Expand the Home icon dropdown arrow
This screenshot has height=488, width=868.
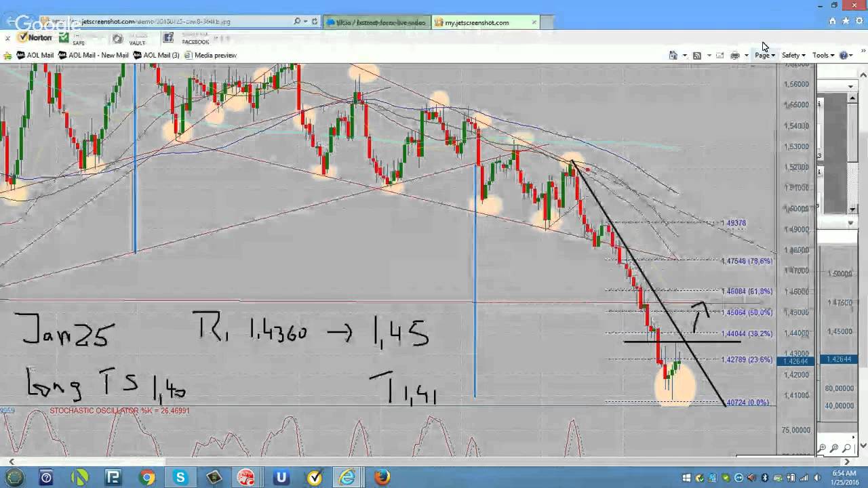(684, 56)
